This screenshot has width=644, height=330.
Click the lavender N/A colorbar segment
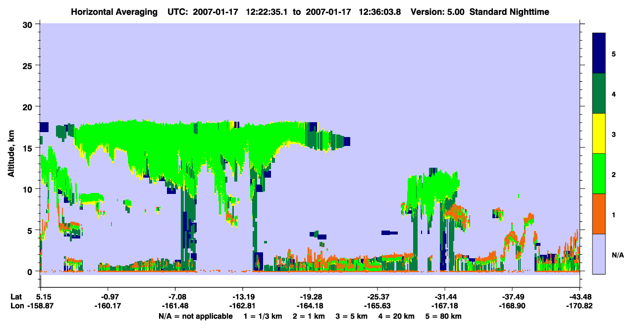pyautogui.click(x=599, y=254)
